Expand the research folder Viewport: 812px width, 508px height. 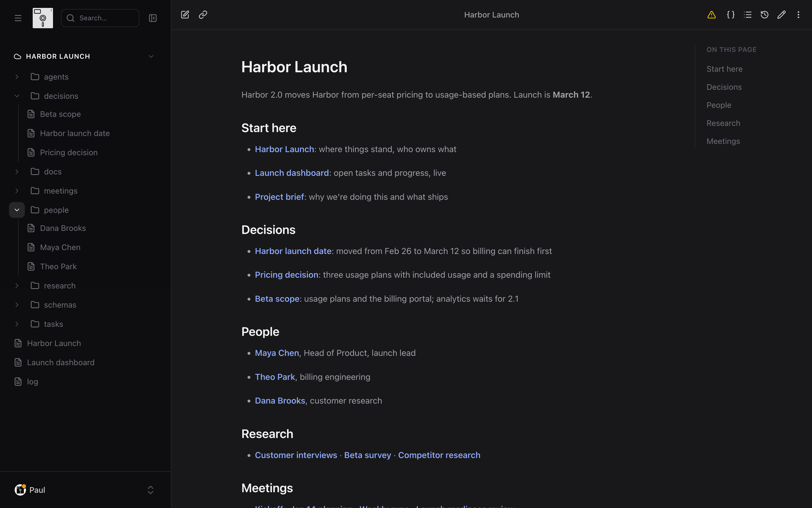(17, 286)
